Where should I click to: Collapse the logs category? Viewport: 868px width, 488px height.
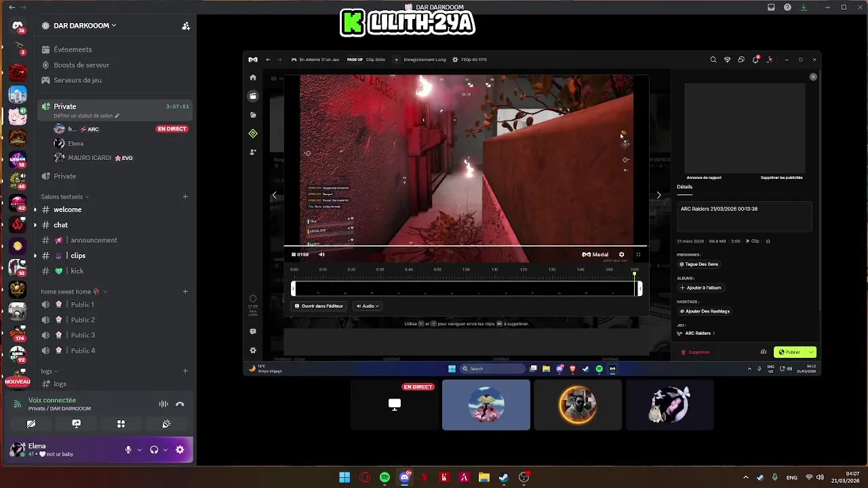coord(49,371)
